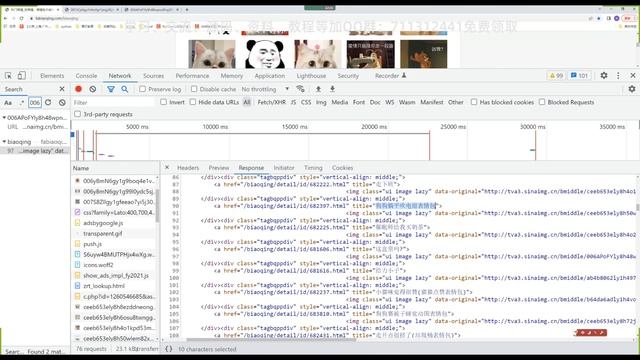
Task: Open network conditions wifi icon
Action: click(x=300, y=89)
